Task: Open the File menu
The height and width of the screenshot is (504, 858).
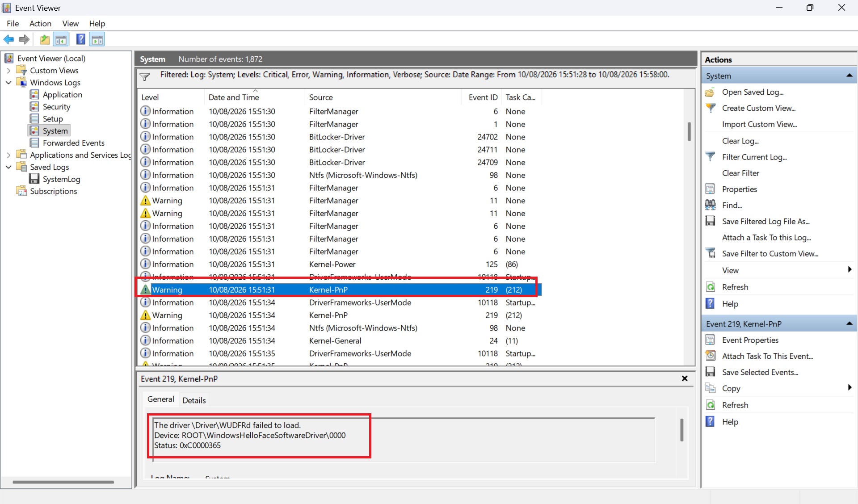Action: point(13,23)
